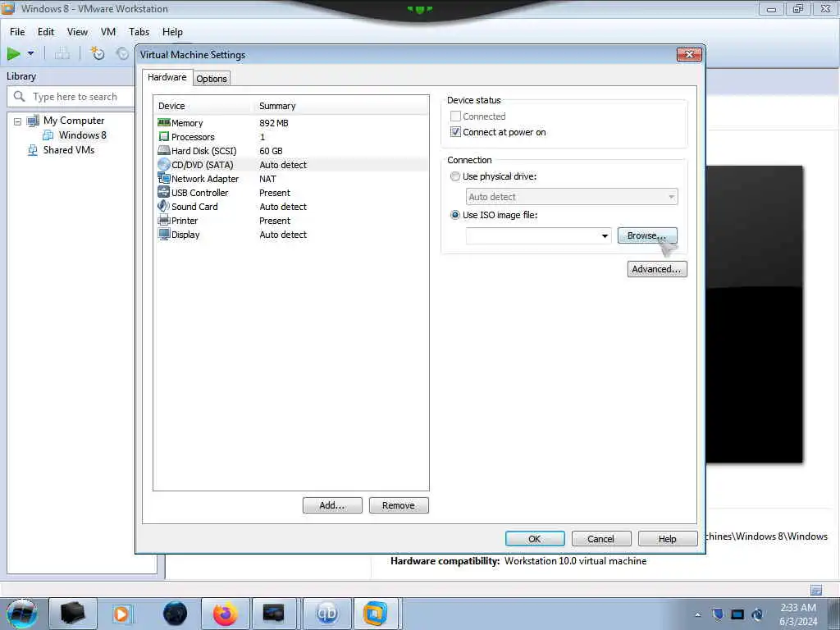Open the View menu
This screenshot has height=630, width=840.
pos(77,32)
